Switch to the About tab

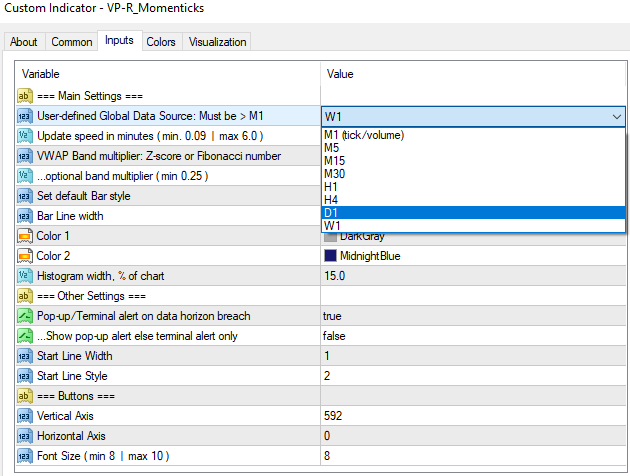point(24,42)
